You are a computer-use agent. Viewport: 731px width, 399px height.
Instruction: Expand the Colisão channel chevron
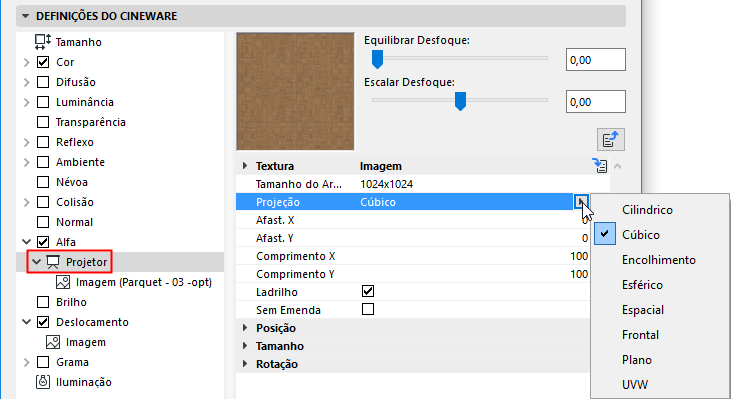coord(27,202)
